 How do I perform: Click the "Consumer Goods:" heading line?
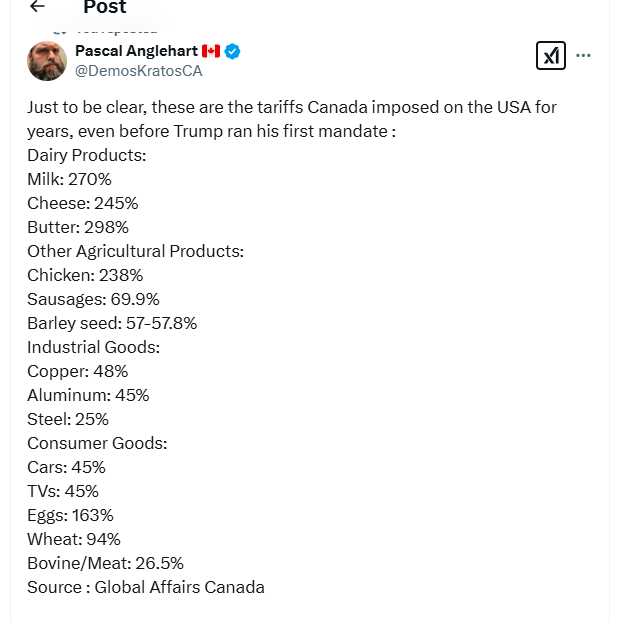click(97, 443)
